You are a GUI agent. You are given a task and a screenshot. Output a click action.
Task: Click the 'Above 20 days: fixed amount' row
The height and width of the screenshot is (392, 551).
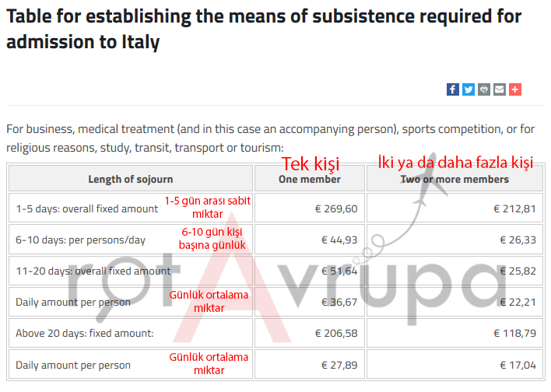tap(85, 334)
